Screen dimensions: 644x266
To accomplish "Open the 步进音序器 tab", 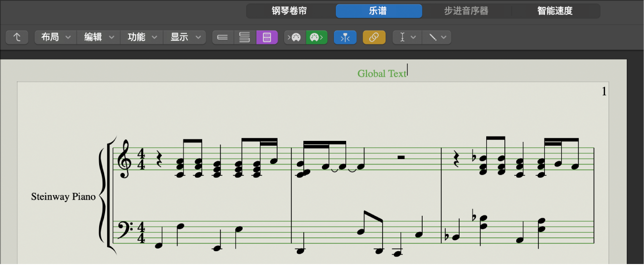I will click(x=466, y=11).
